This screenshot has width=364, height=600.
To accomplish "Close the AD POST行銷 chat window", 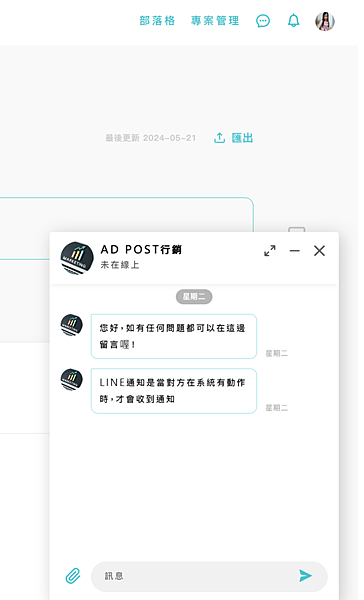I will click(320, 251).
